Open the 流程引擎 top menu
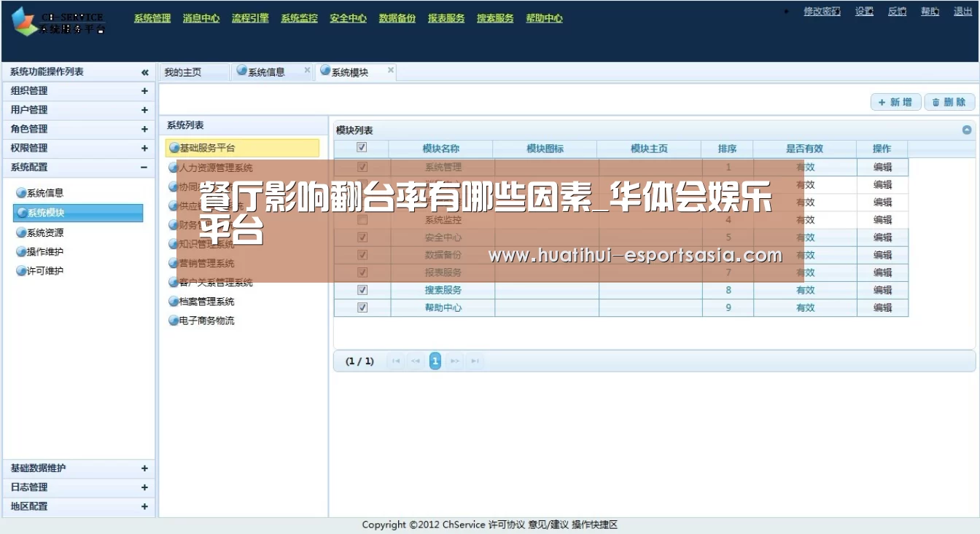The width and height of the screenshot is (980, 534). pyautogui.click(x=250, y=18)
